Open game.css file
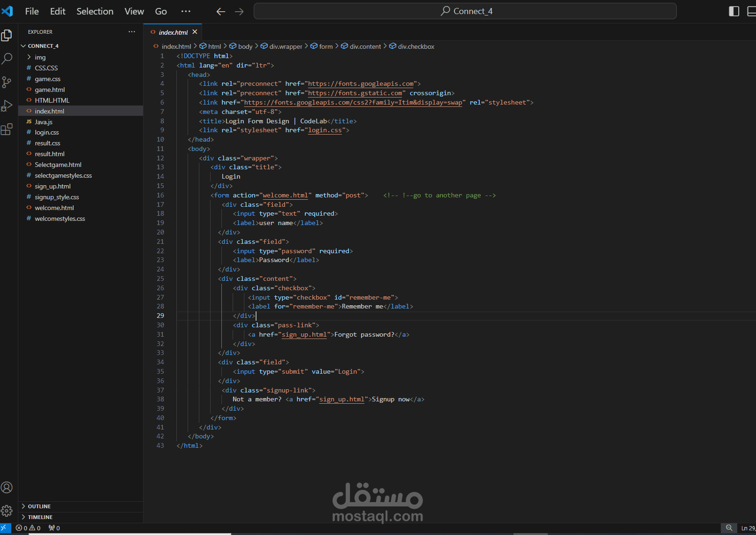Viewport: 756px width, 535px height. coord(81,79)
